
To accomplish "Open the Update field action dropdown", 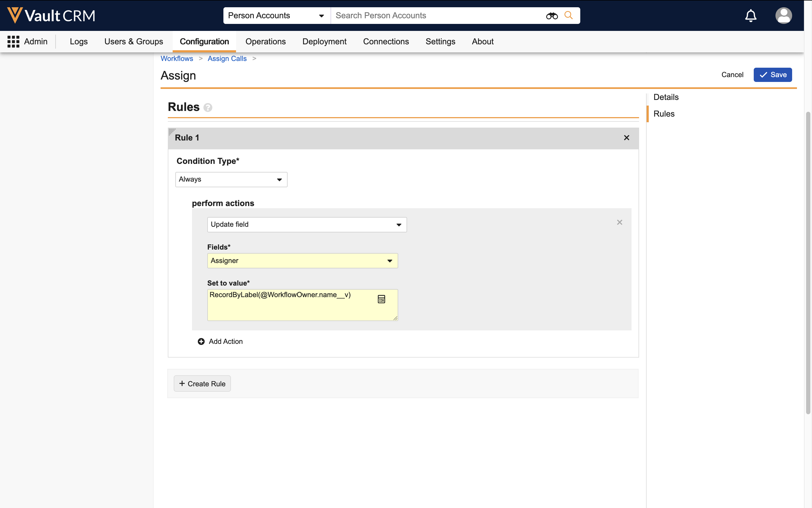I will tap(307, 224).
